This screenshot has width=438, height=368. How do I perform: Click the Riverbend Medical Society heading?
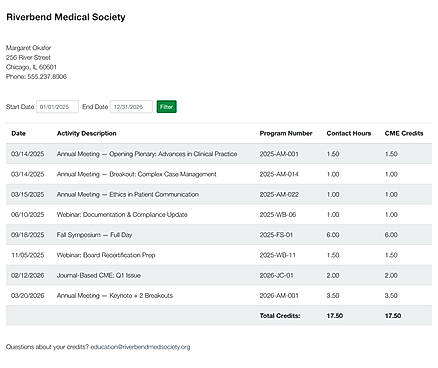66,17
